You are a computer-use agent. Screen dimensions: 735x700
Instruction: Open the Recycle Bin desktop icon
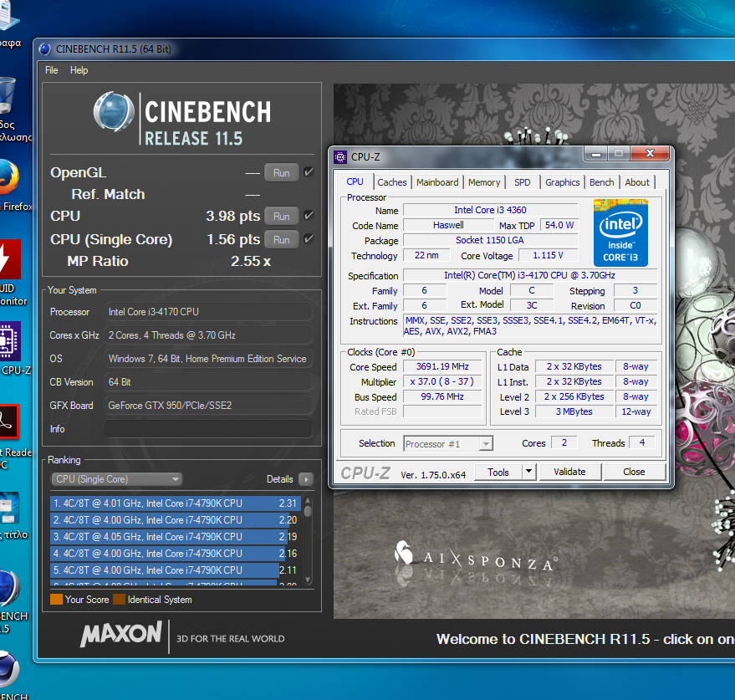point(7,95)
